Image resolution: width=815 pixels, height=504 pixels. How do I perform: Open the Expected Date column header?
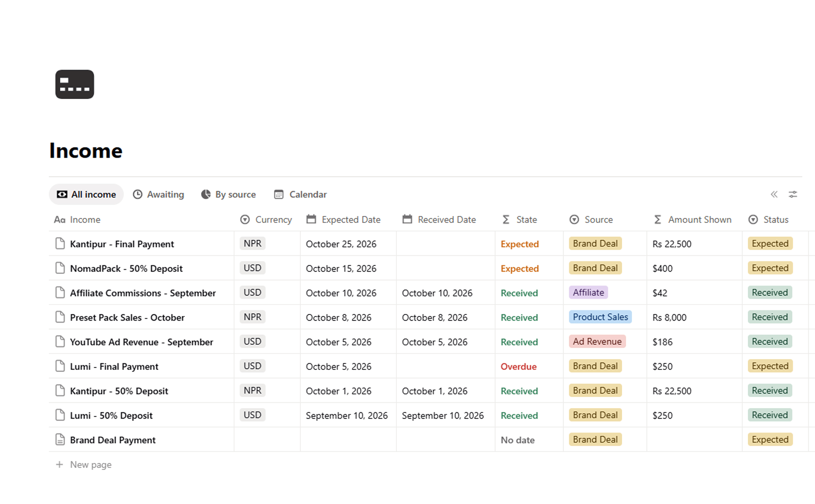343,220
